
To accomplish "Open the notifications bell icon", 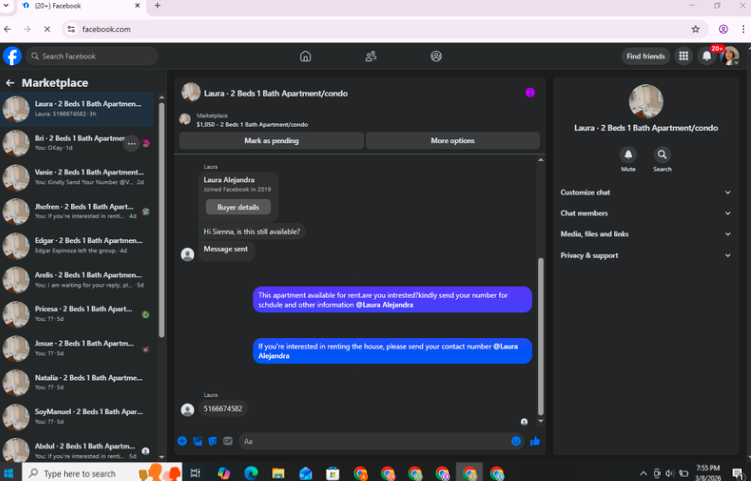I will [x=706, y=56].
